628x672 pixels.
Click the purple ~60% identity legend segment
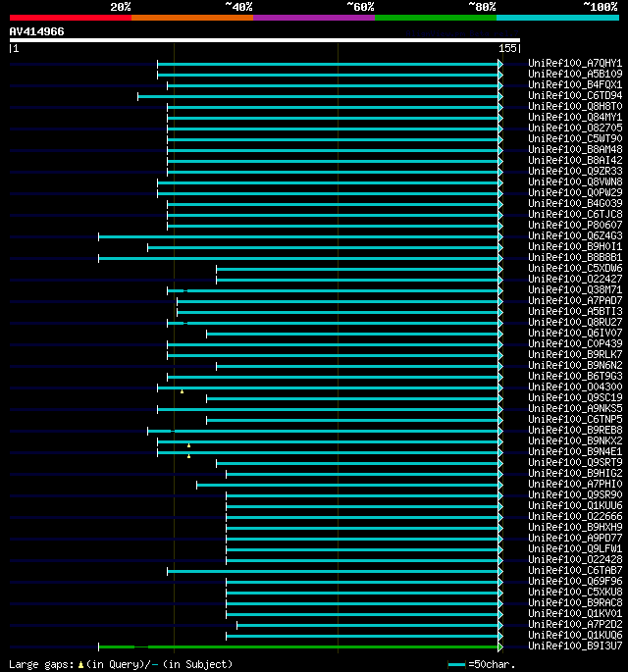point(314,18)
